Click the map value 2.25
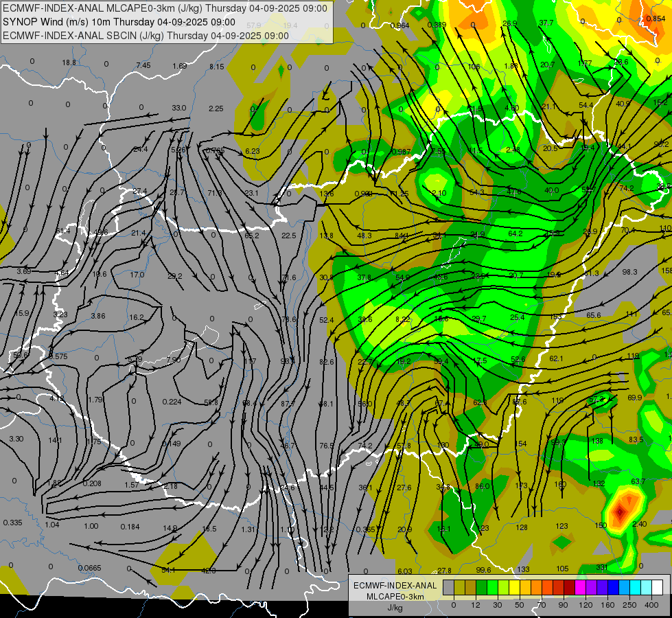Image resolution: width=672 pixels, height=618 pixels. click(216, 109)
